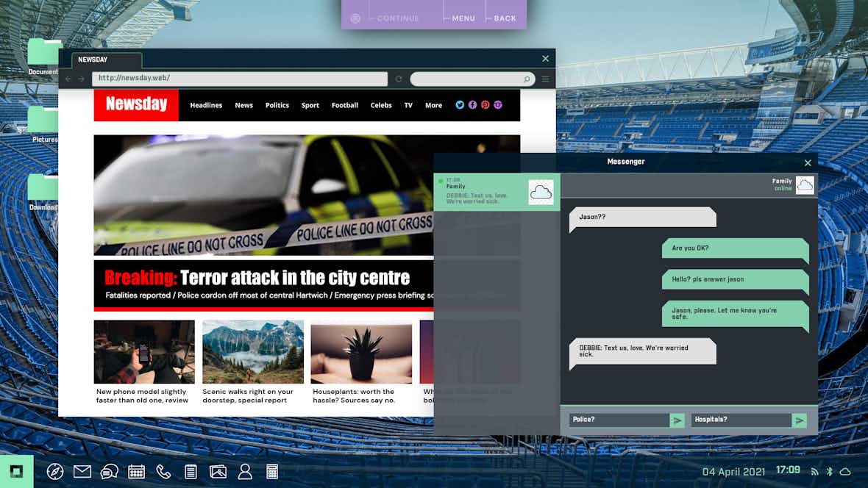868x488 pixels.
Task: Open the compass browser icon in the taskbar
Action: tap(55, 471)
